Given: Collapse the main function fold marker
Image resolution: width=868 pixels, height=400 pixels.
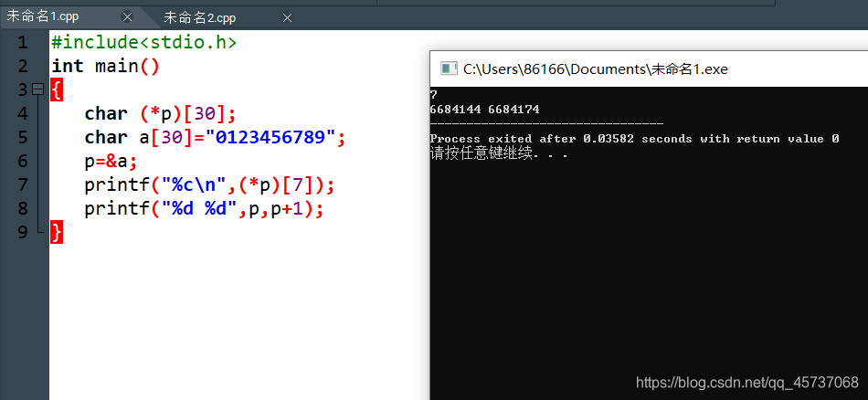Looking at the screenshot, I should point(37,89).
